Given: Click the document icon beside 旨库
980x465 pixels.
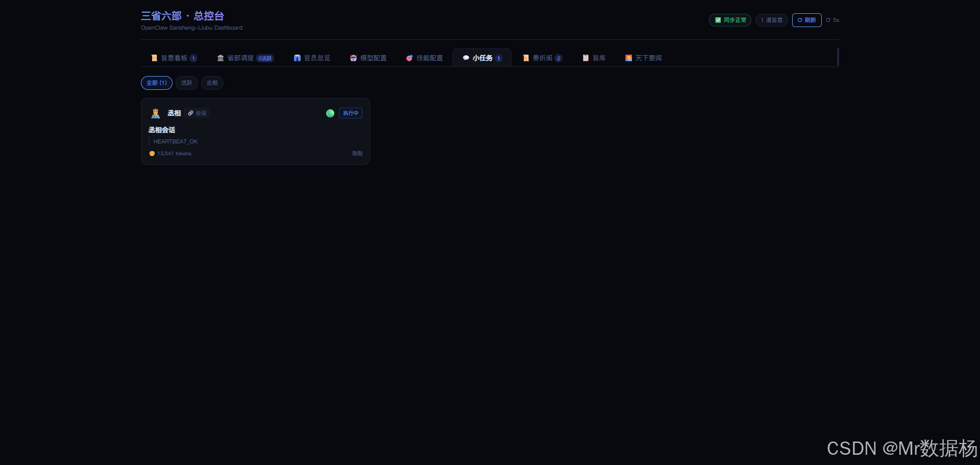Looking at the screenshot, I should 586,58.
